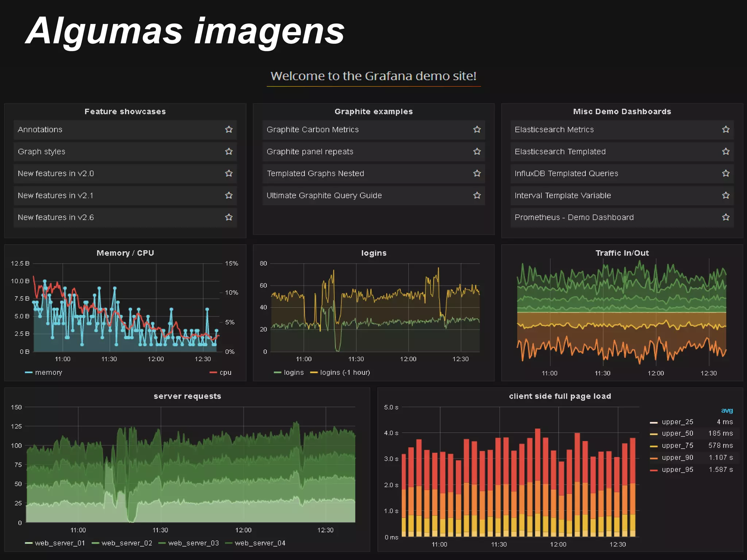The width and height of the screenshot is (747, 560).
Task: Open Templated Graphs Nested dashboard
Action: (x=315, y=174)
